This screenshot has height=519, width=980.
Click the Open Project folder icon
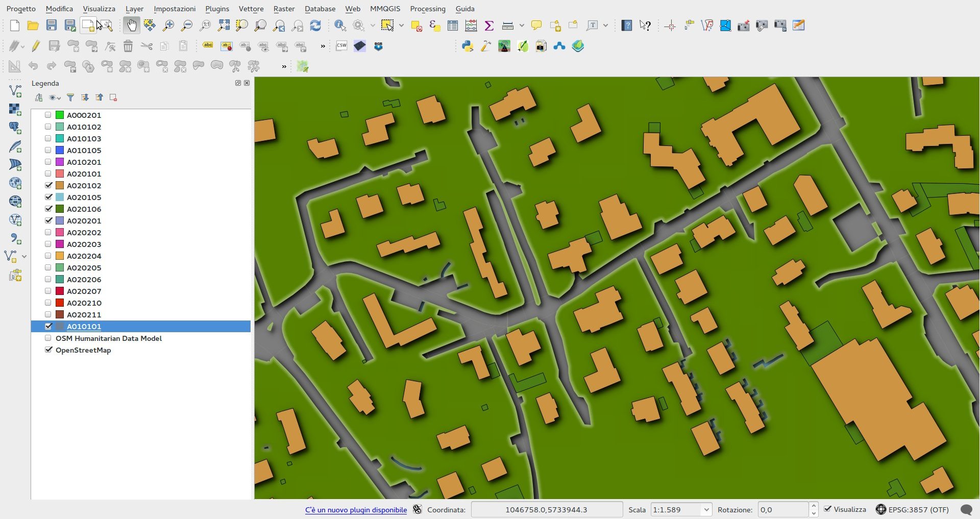(x=33, y=25)
